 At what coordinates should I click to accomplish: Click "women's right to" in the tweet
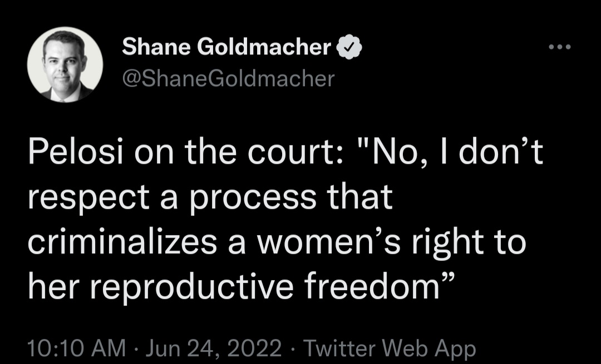[x=391, y=243]
